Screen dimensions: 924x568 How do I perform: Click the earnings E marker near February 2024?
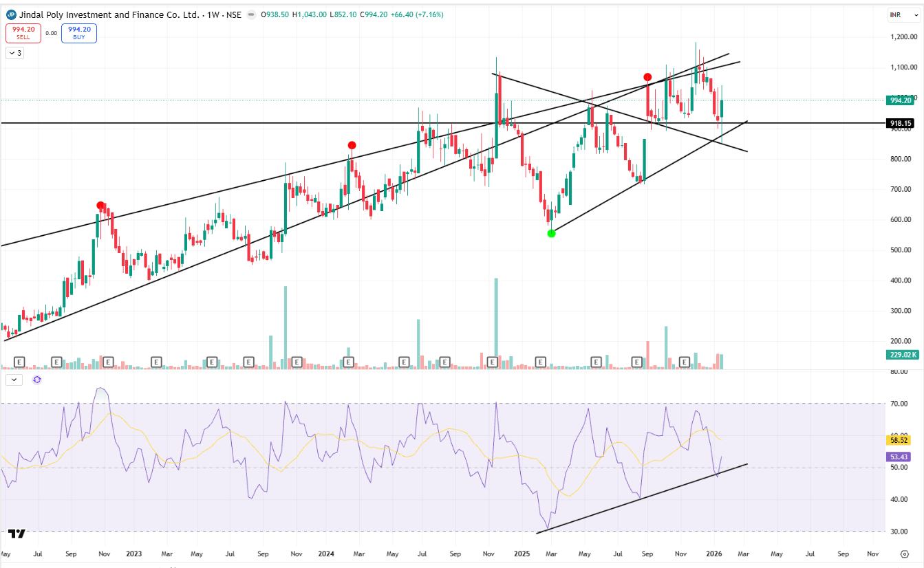(x=347, y=362)
